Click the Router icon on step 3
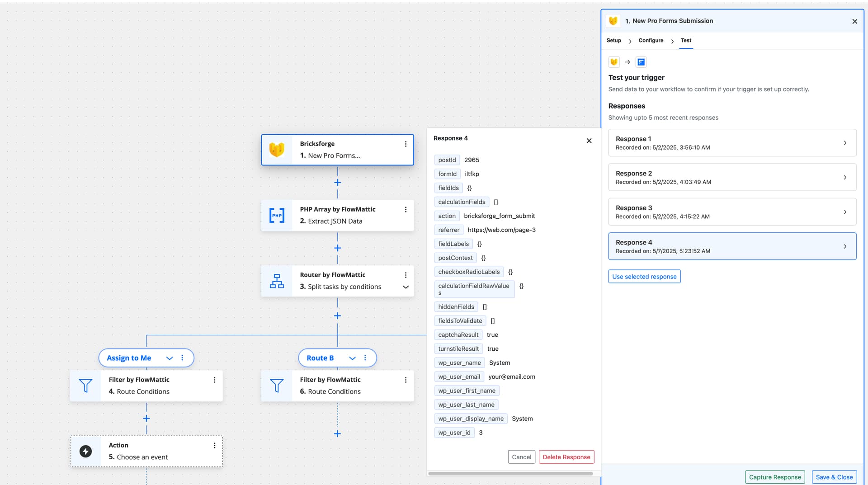This screenshot has height=485, width=868. click(277, 281)
